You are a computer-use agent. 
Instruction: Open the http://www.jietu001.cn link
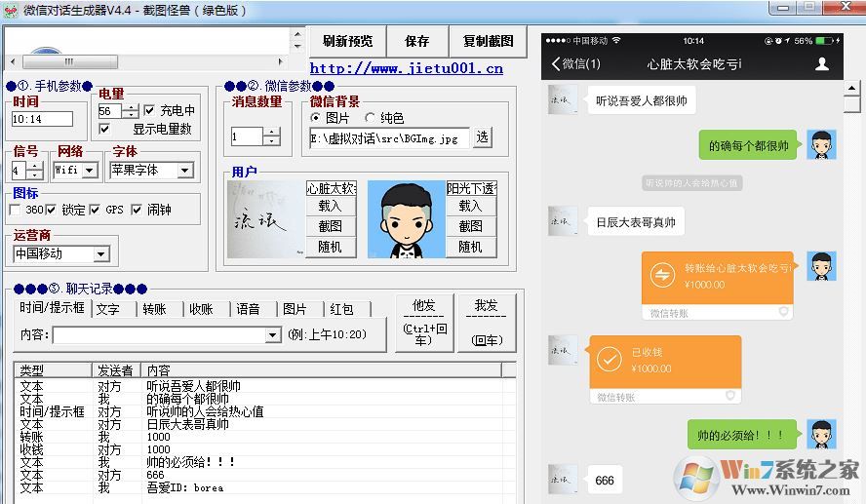(406, 68)
